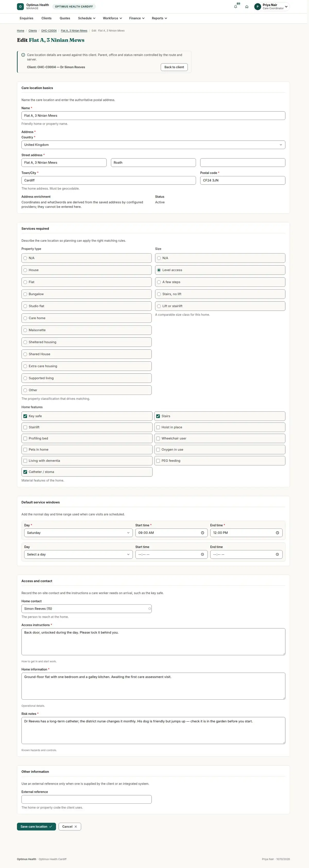Expand the Workforce menu
The image size is (309, 868).
coord(112,18)
